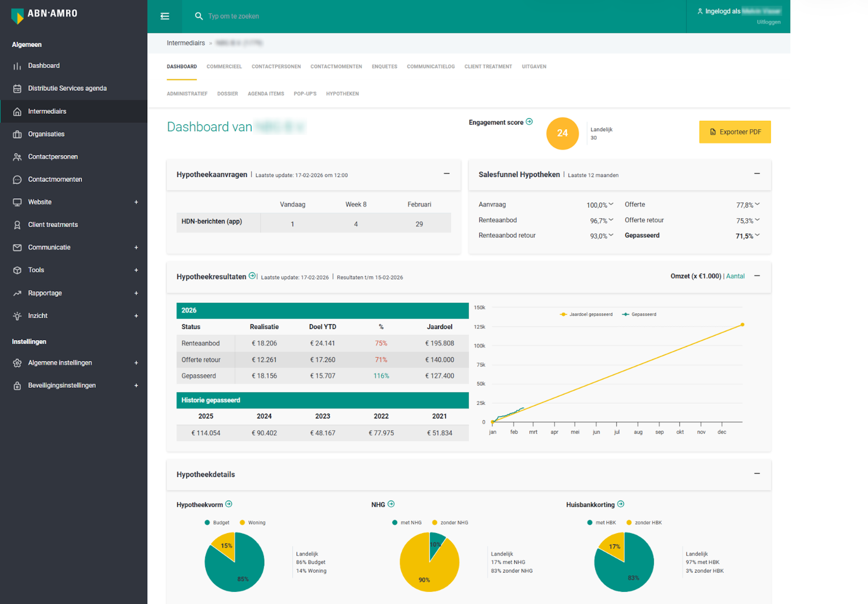
Task: Open the Communicatielog tab
Action: (431, 66)
